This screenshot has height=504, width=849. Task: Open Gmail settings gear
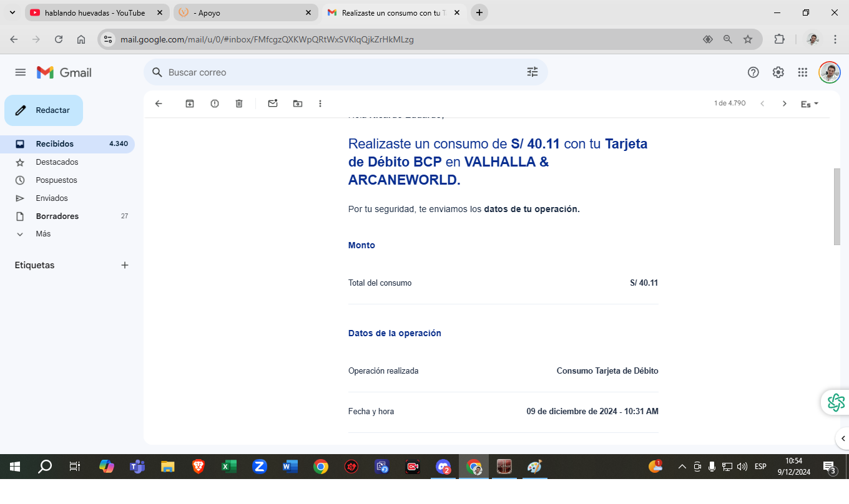click(x=778, y=72)
